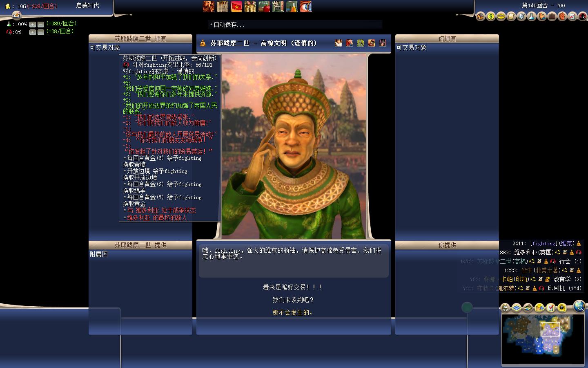Viewport: 588px width, 368px height.
Task: Choose the reply 那不会发生的。
Action: [x=293, y=313]
